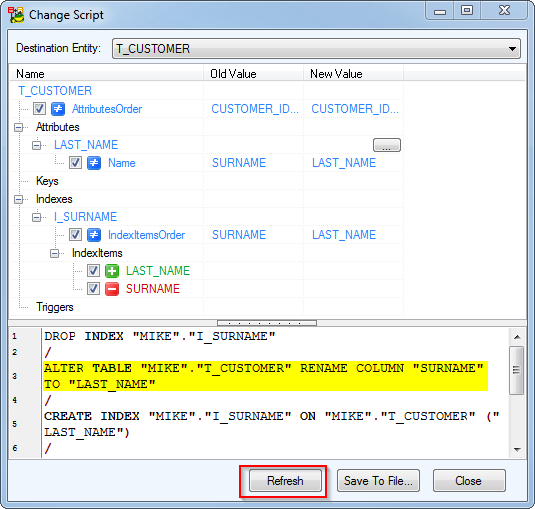Screen dimensions: 535x509
Task: Click Save To File button
Action: (x=378, y=481)
